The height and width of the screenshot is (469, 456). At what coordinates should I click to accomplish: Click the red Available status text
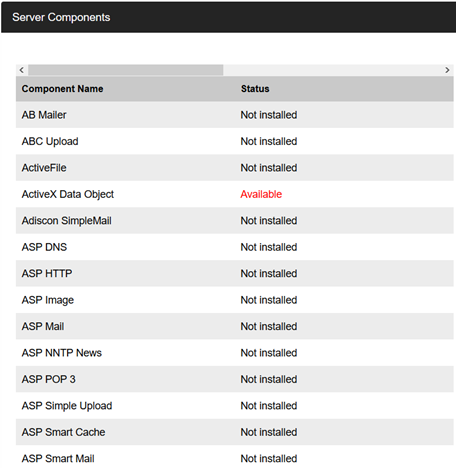[x=261, y=194]
